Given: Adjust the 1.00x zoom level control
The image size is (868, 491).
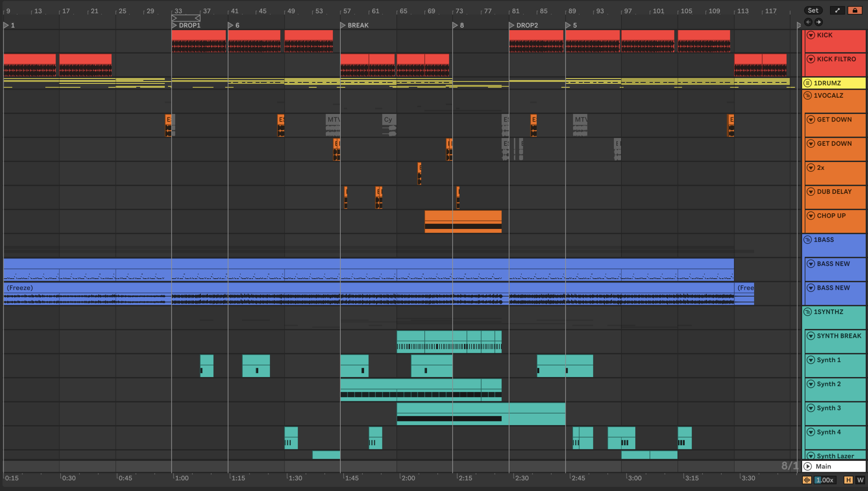Looking at the screenshot, I should pos(825,480).
